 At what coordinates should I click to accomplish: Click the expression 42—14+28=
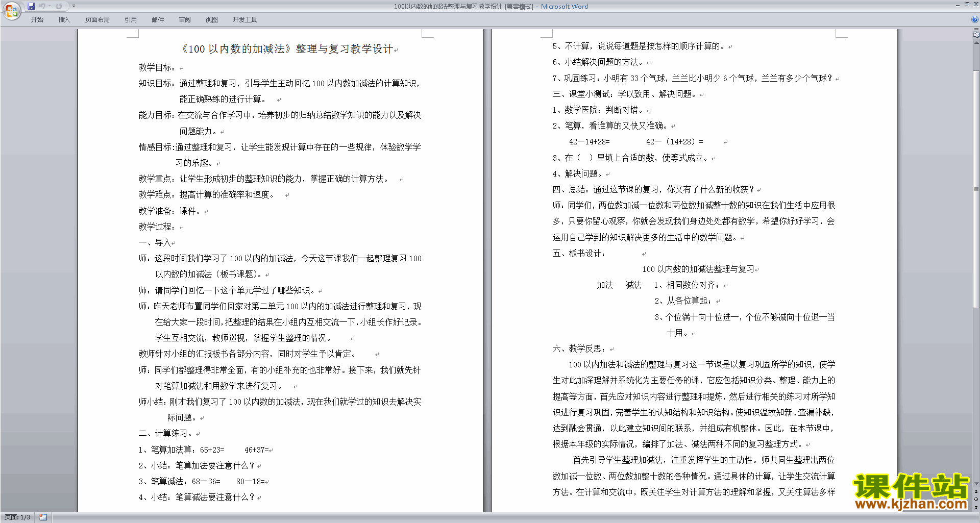(x=589, y=142)
